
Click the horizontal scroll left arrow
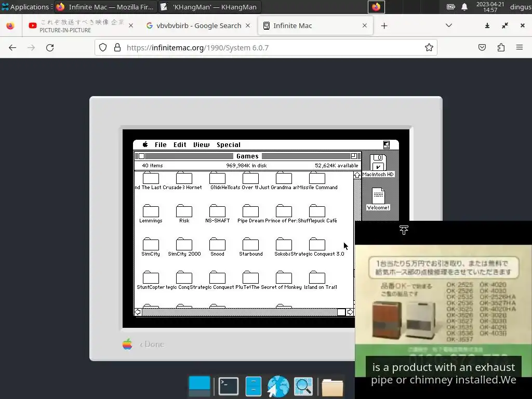138,312
